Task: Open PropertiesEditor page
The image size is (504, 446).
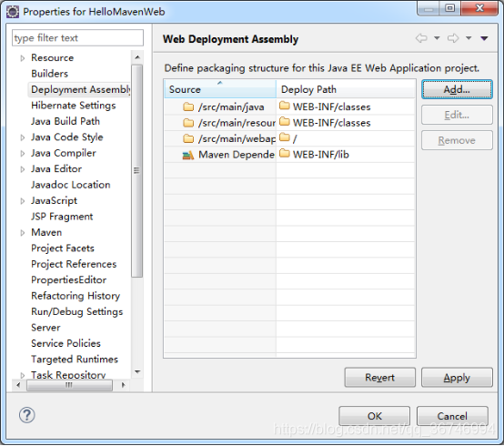Action: pos(68,279)
